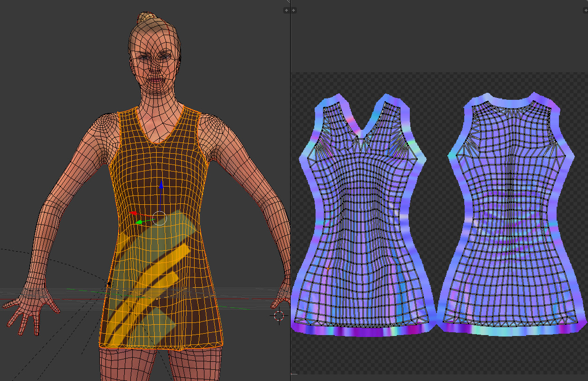
Task: Grab the blue Z-axis manipulator arrow
Action: click(161, 185)
